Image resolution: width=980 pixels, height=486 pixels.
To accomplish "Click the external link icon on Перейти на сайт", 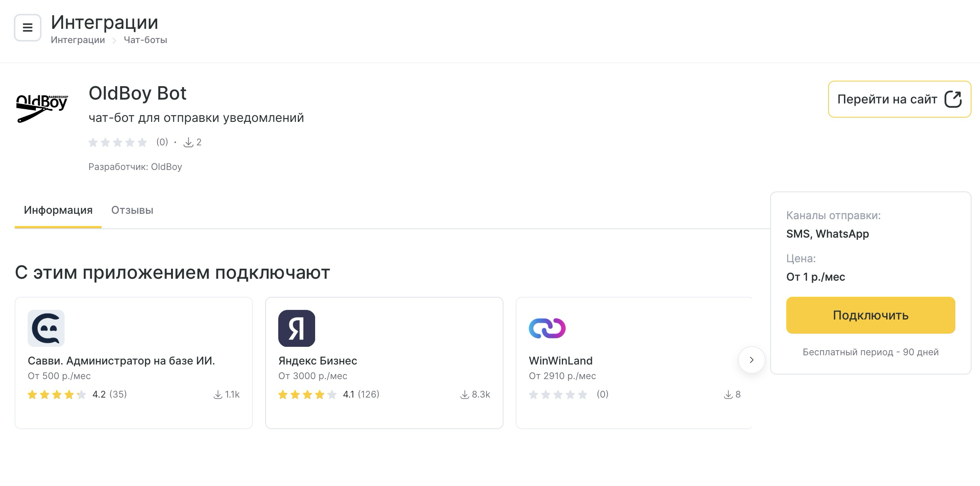I will (x=953, y=99).
